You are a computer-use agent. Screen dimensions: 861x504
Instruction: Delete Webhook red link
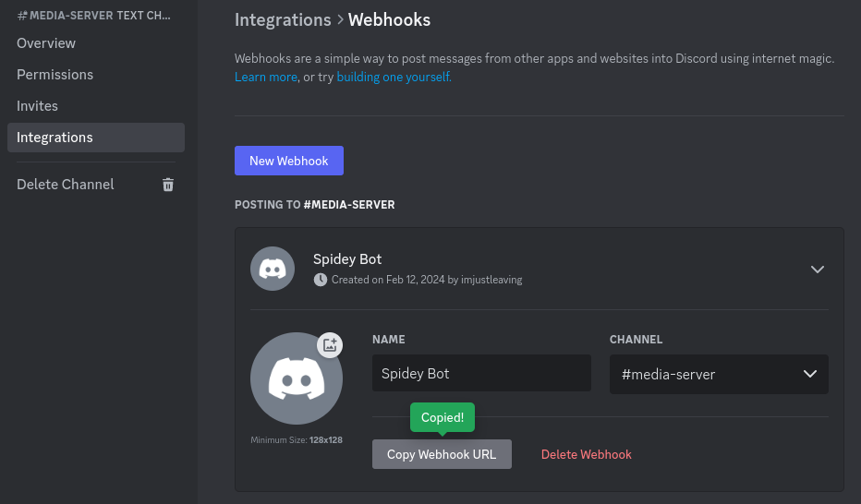pyautogui.click(x=587, y=455)
